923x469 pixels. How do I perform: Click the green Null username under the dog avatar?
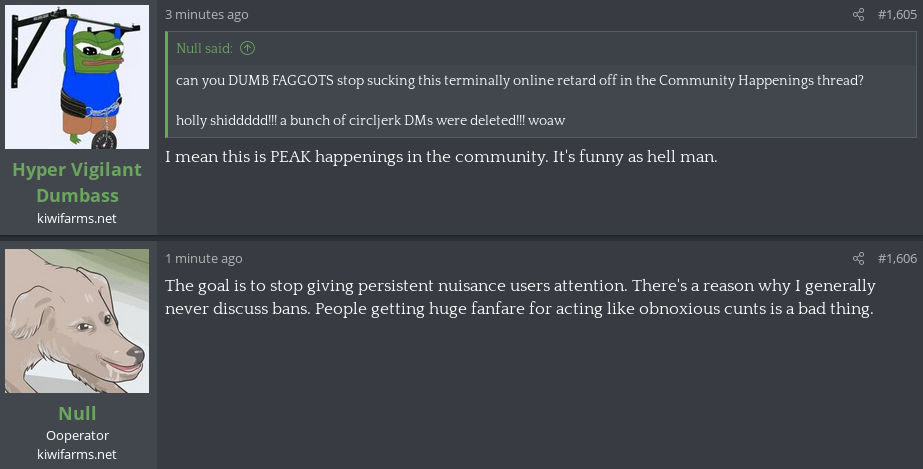tap(77, 413)
